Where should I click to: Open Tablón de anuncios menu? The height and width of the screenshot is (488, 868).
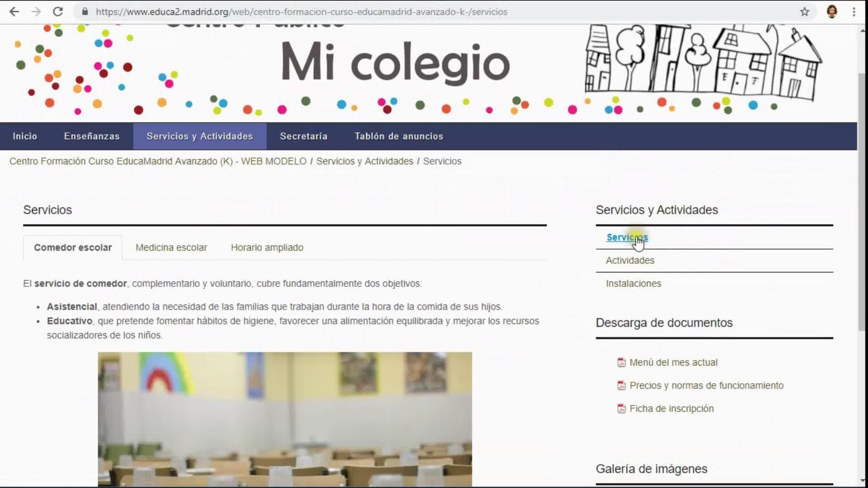pyautogui.click(x=399, y=136)
